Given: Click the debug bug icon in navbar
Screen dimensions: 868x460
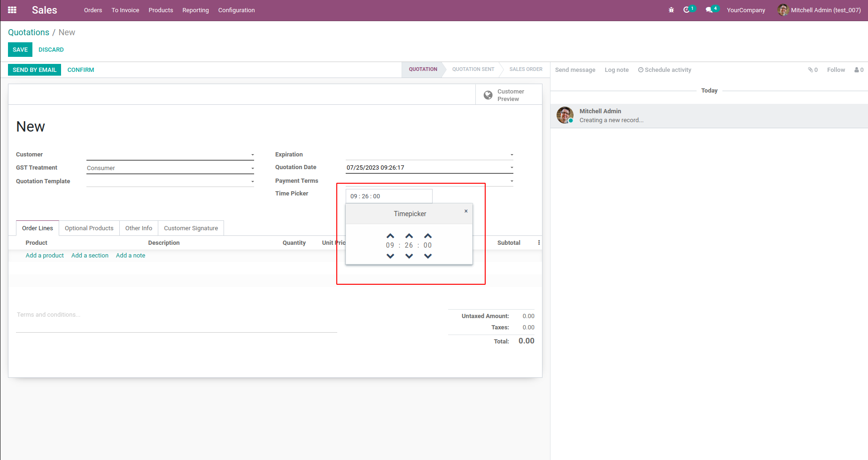Looking at the screenshot, I should pos(671,10).
